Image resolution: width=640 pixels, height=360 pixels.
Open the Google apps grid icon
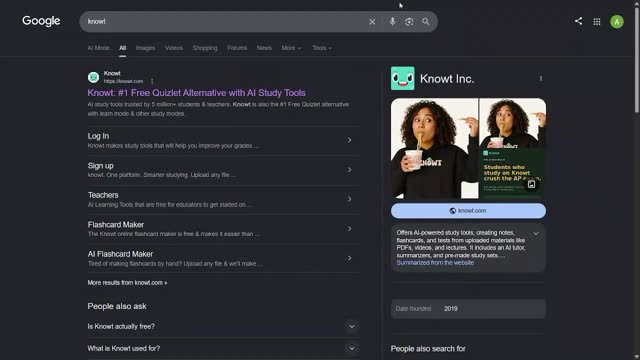coord(597,22)
